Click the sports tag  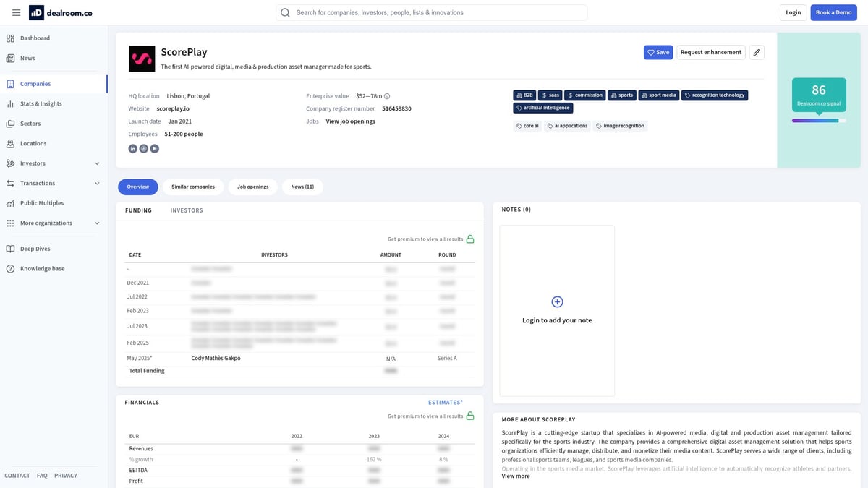click(622, 95)
